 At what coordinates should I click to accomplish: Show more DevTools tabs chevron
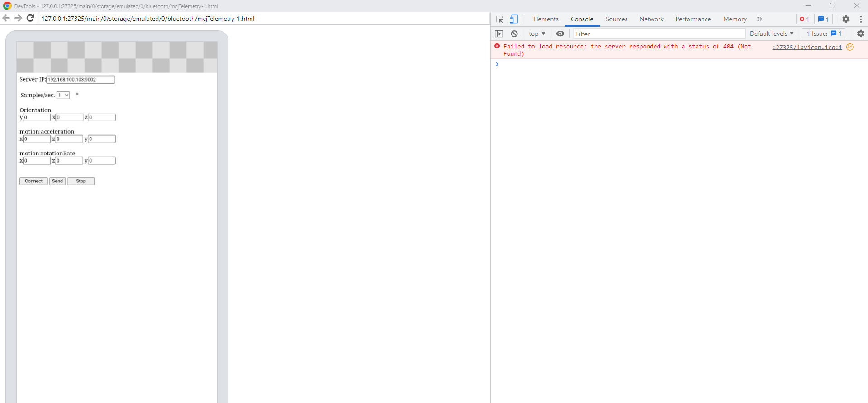coord(760,19)
